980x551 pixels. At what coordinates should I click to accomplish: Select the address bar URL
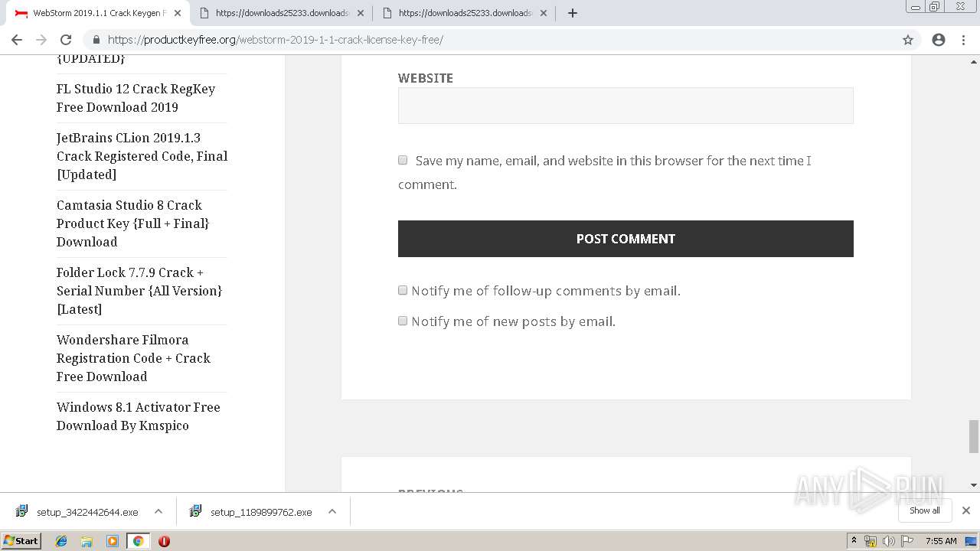(x=276, y=40)
